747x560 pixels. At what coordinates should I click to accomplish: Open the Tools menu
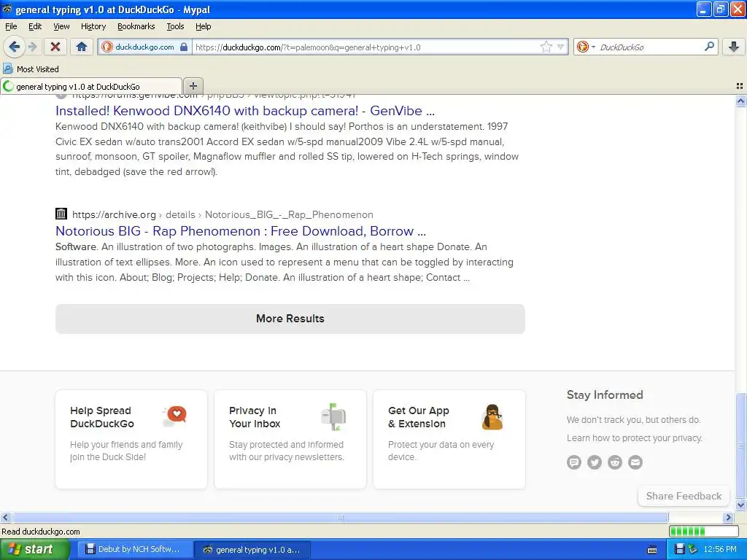click(x=175, y=26)
